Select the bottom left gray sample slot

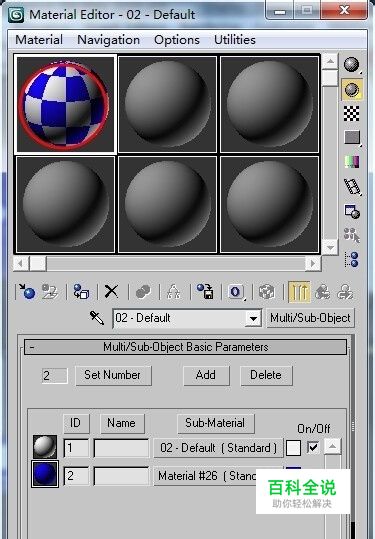(65, 205)
